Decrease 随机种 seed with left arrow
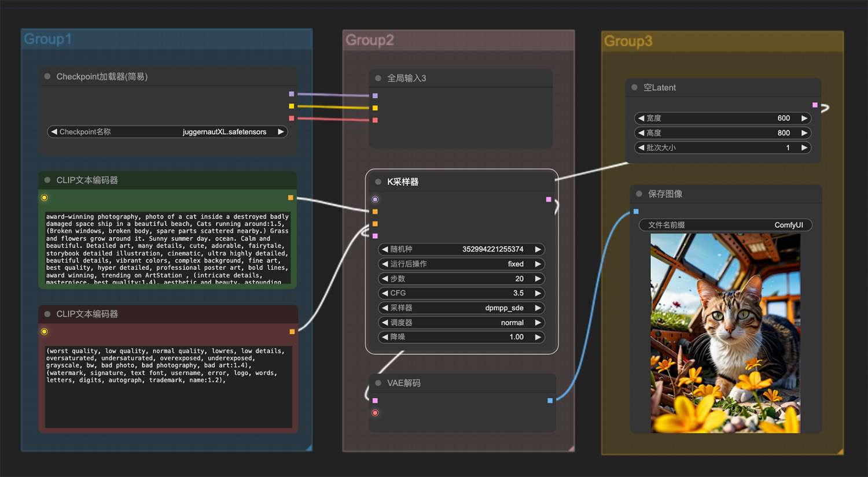 point(385,249)
